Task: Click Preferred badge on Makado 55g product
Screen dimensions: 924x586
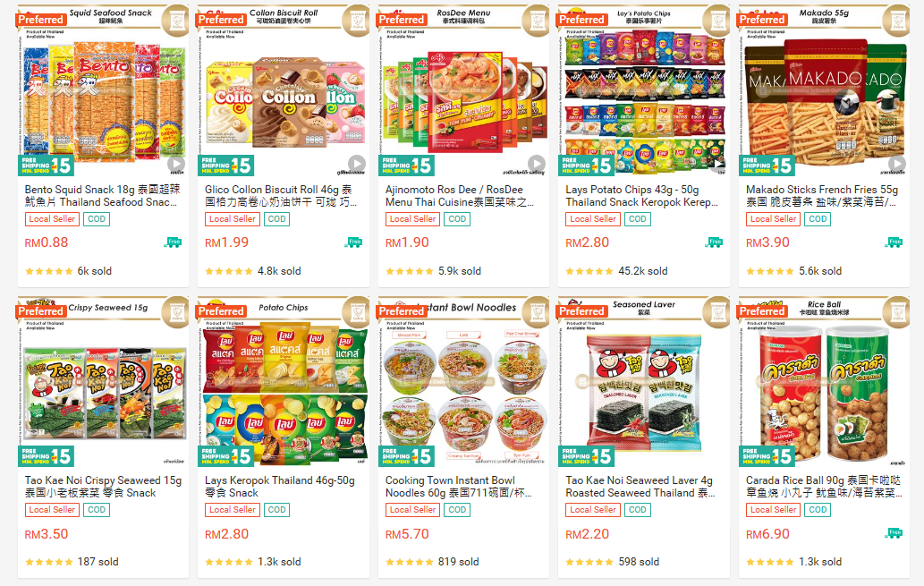Action: point(761,20)
